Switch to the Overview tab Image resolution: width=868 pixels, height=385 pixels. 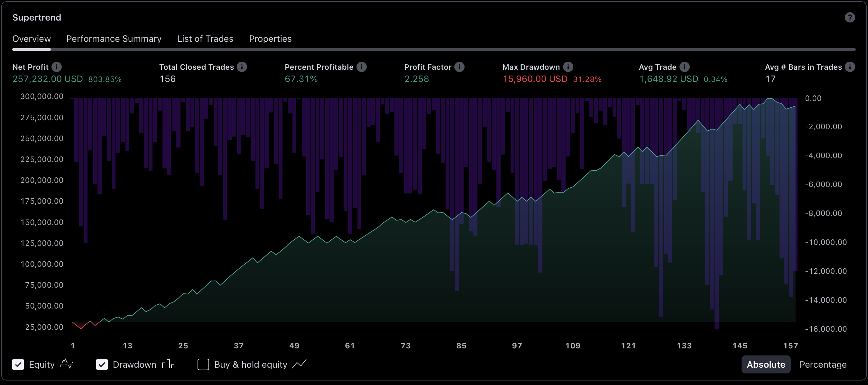tap(32, 39)
